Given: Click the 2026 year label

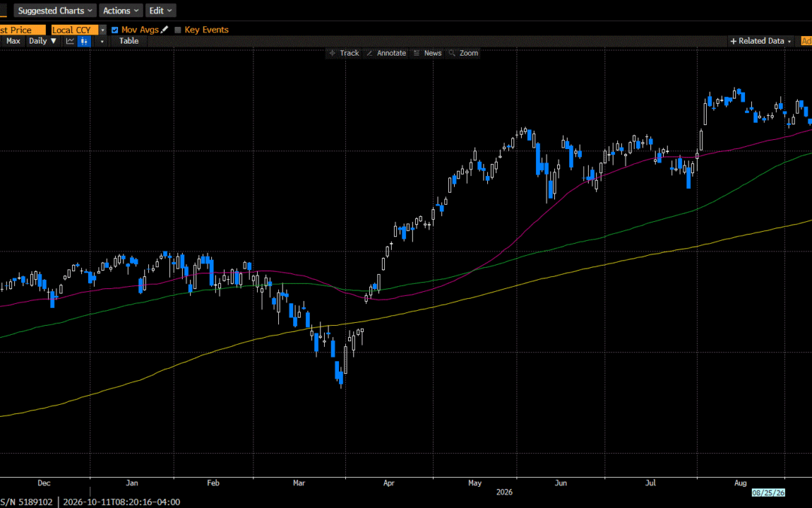Looking at the screenshot, I should 504,492.
